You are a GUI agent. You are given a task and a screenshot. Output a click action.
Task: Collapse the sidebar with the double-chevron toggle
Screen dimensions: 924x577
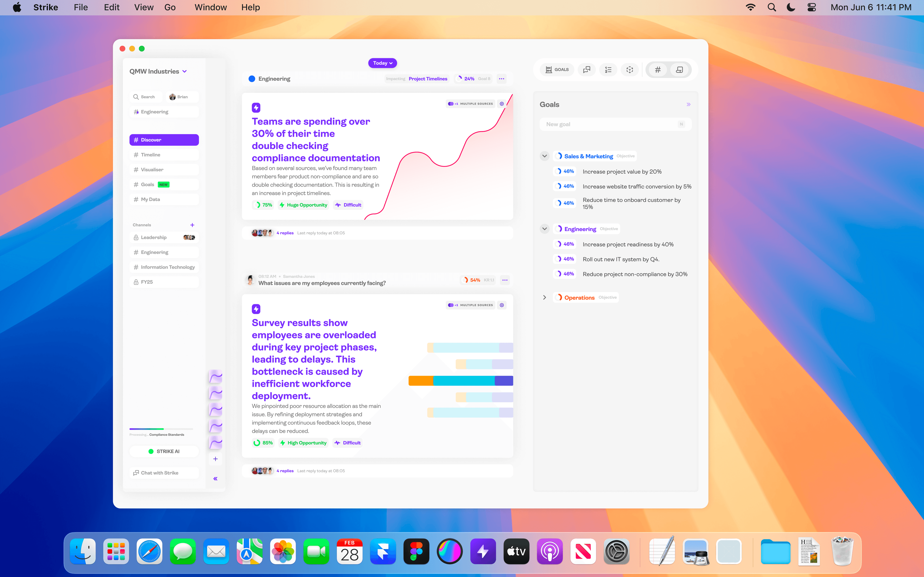tap(215, 478)
